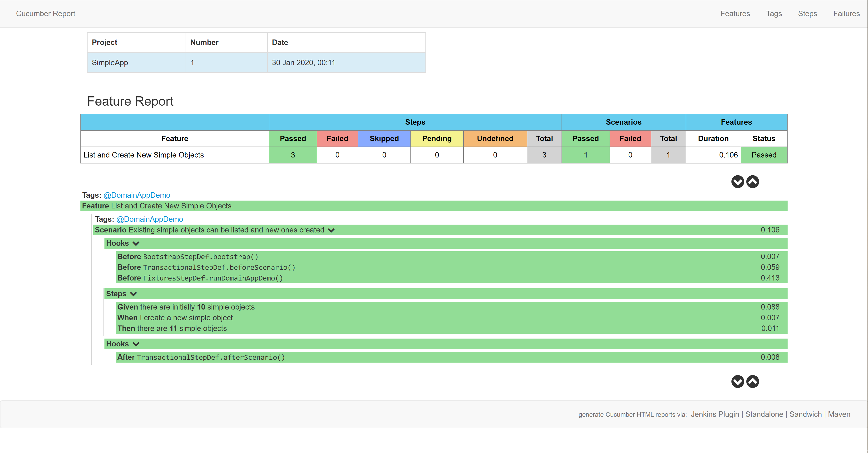Sort by the Duration column header
This screenshot has width=868, height=453.
point(713,138)
